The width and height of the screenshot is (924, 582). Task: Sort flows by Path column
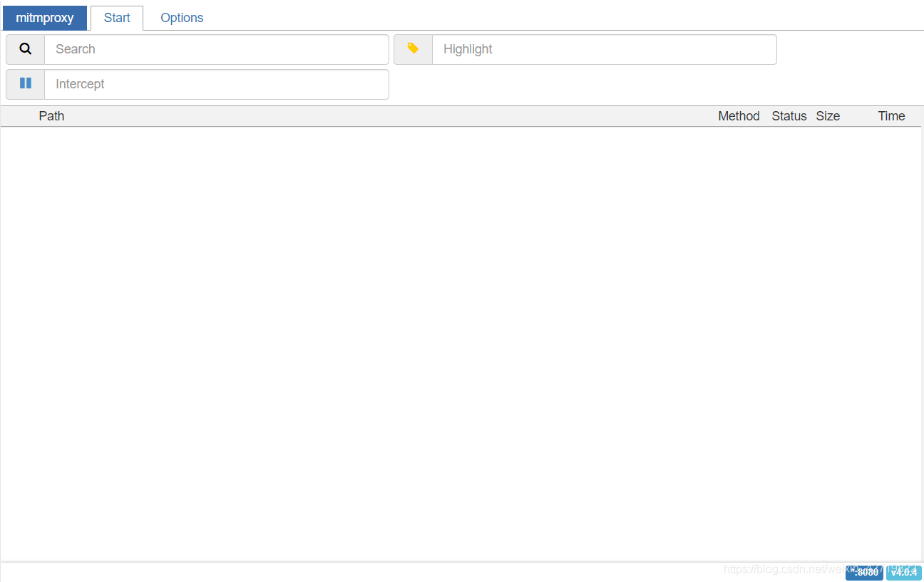51,116
